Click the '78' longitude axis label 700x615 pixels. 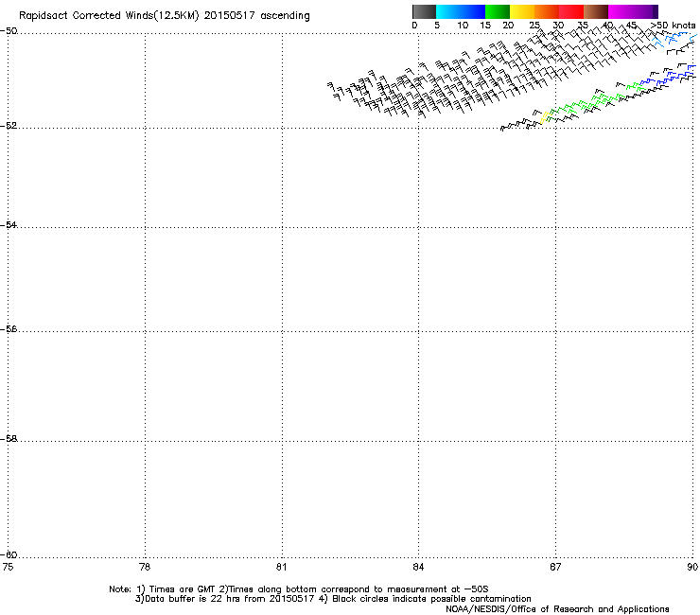[145, 567]
